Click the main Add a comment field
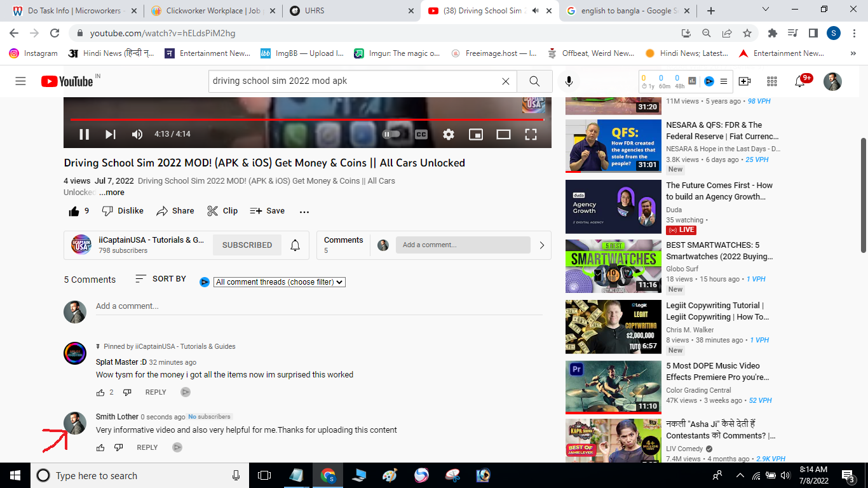This screenshot has height=488, width=868. coord(319,306)
